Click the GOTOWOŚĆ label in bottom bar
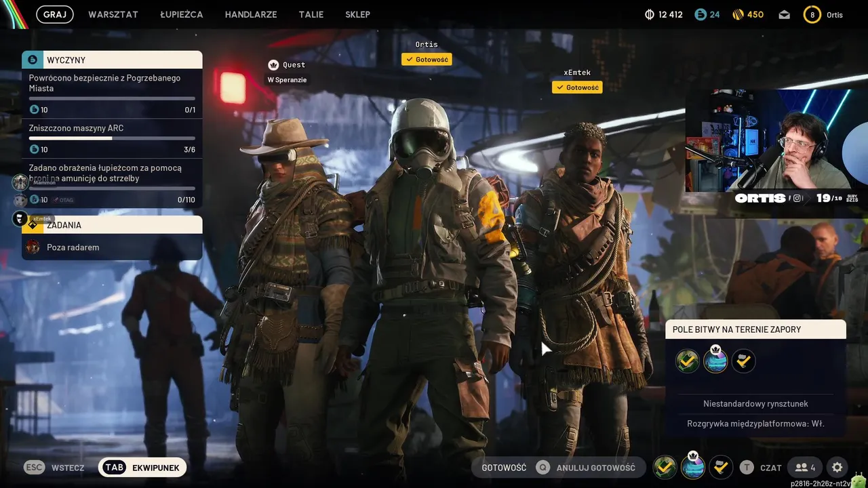 click(x=504, y=468)
